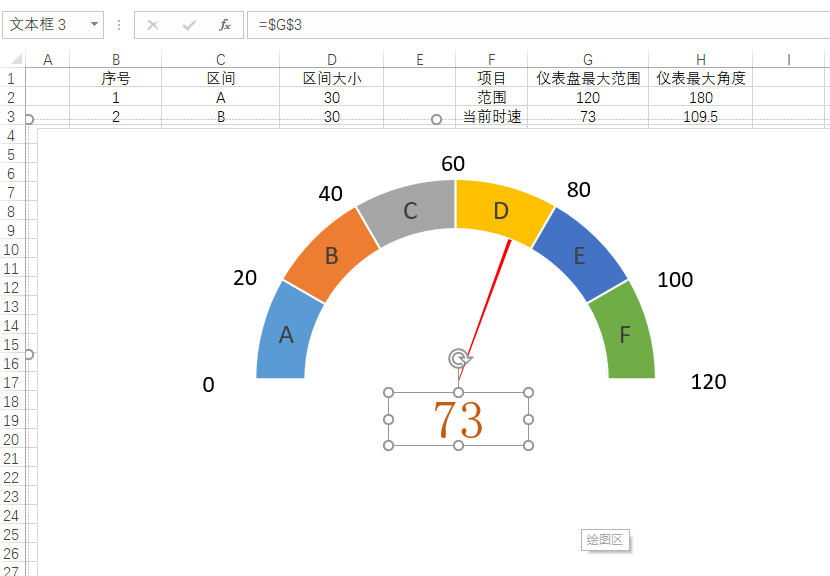Click the text box displaying 73
Screen dimensions: 830x576
457,417
